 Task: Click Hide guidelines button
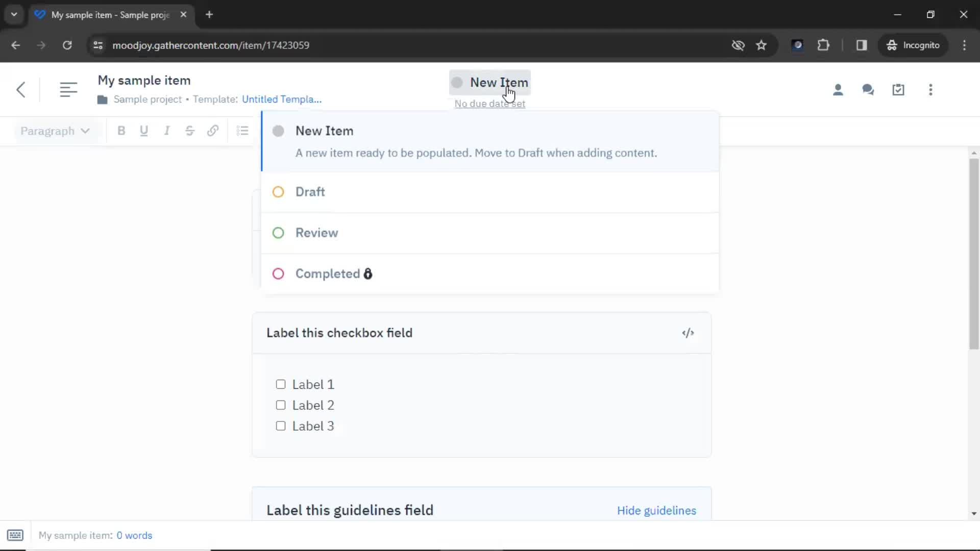[657, 511]
